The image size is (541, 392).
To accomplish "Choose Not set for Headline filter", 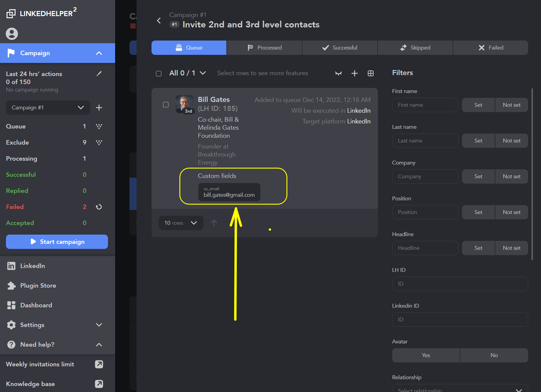I will pyautogui.click(x=512, y=248).
